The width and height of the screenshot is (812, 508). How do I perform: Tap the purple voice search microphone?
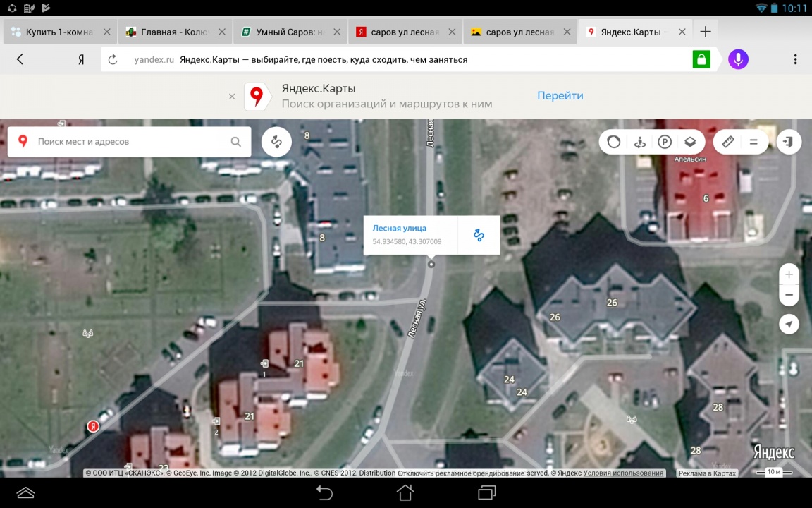(x=738, y=59)
